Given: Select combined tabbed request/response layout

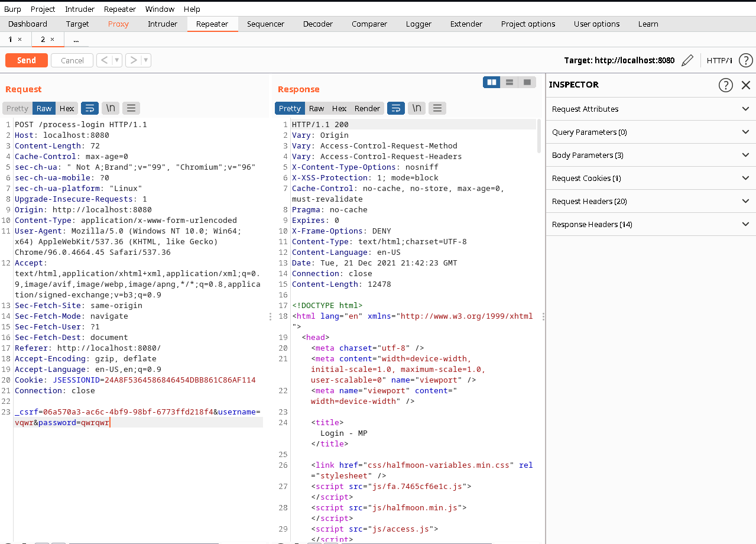Looking at the screenshot, I should tap(527, 82).
